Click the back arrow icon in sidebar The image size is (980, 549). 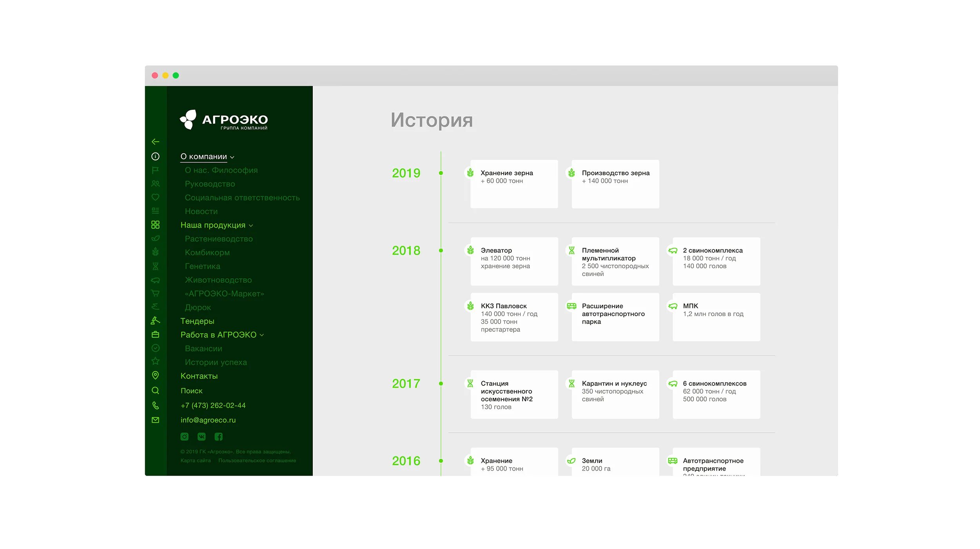[156, 142]
